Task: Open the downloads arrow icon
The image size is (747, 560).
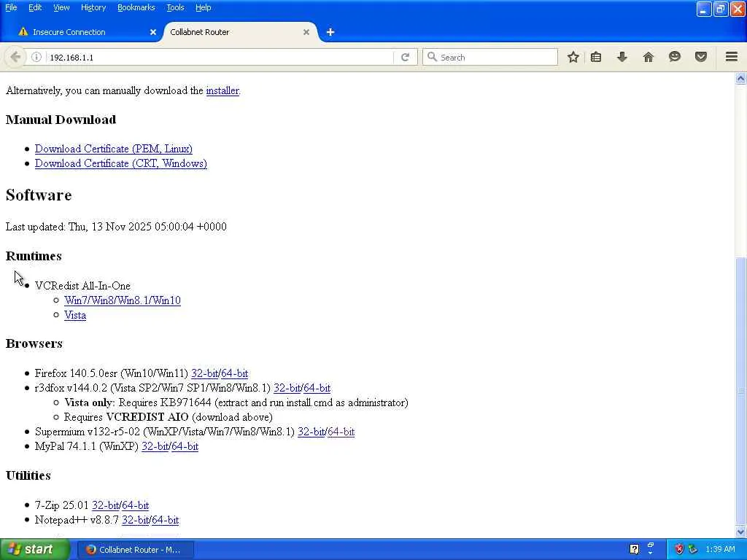Action: [622, 57]
